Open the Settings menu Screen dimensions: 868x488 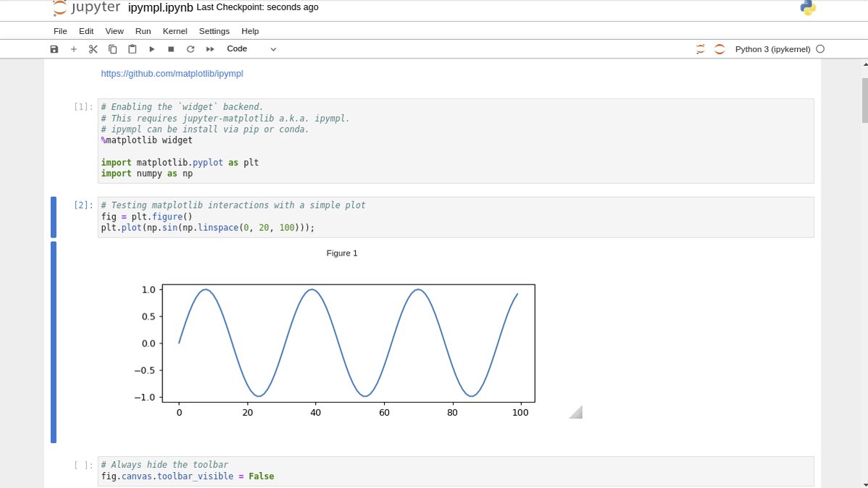pyautogui.click(x=214, y=31)
